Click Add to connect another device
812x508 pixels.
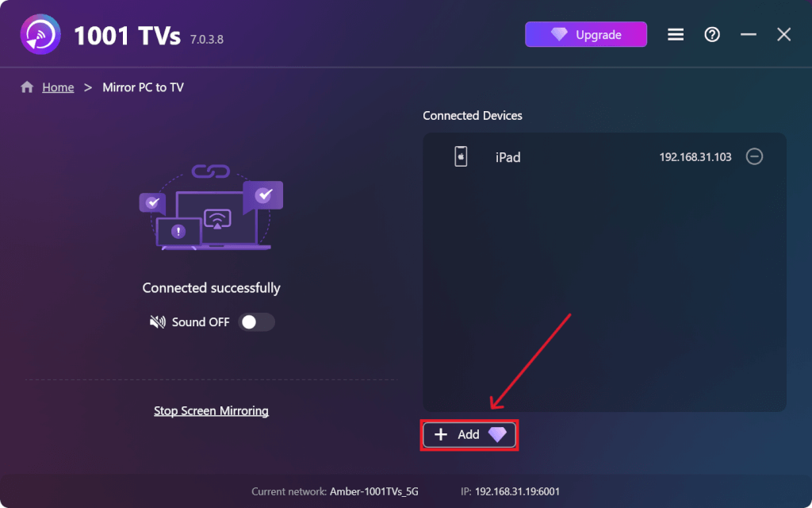pyautogui.click(x=469, y=434)
